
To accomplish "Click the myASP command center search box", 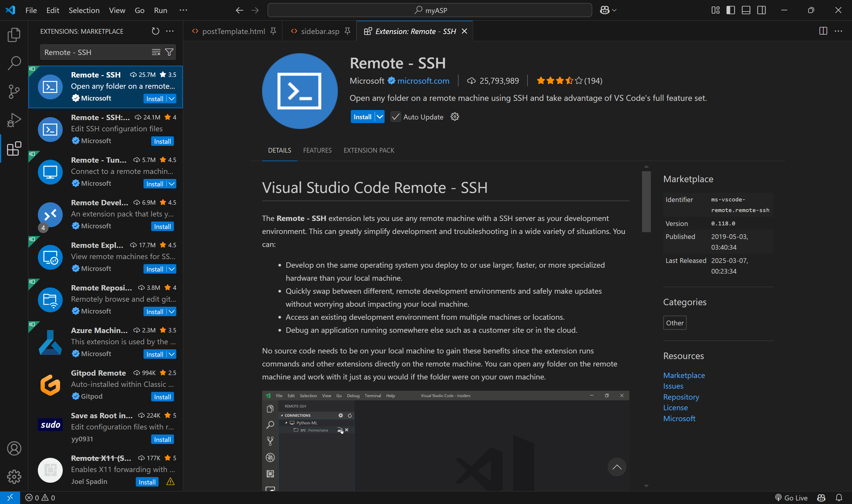I will pyautogui.click(x=430, y=10).
